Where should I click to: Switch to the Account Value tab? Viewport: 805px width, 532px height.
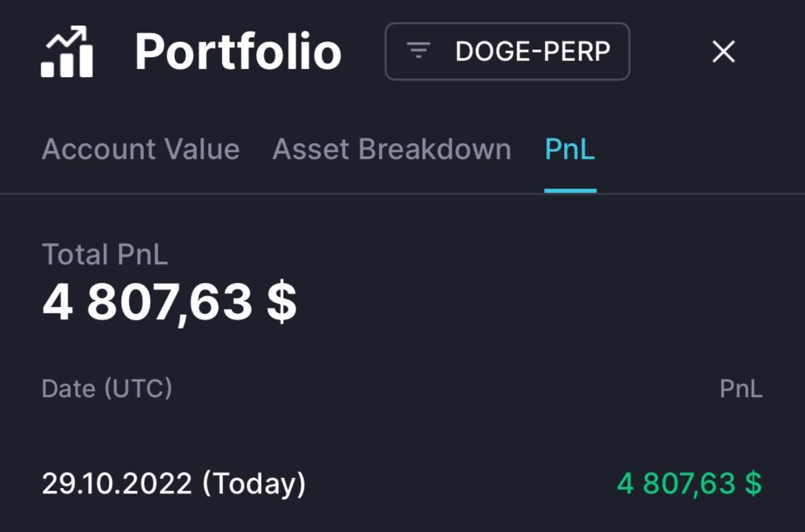(140, 149)
